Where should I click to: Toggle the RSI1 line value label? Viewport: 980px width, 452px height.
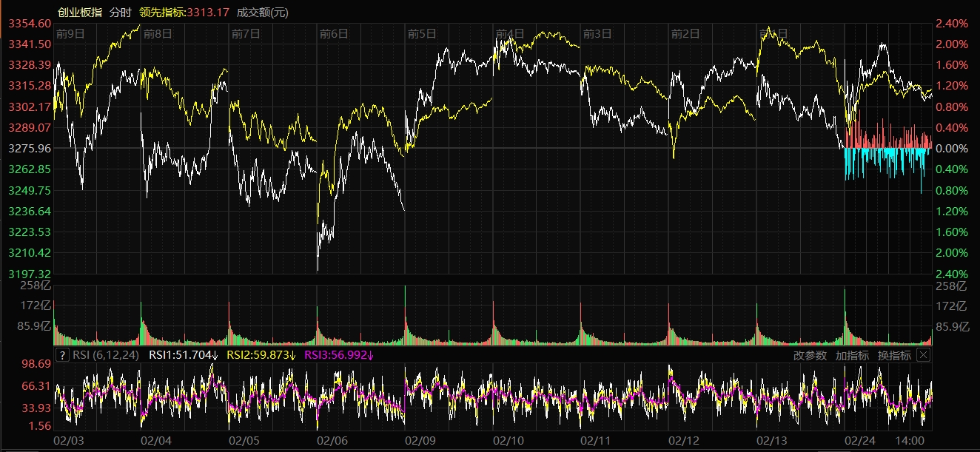184,355
